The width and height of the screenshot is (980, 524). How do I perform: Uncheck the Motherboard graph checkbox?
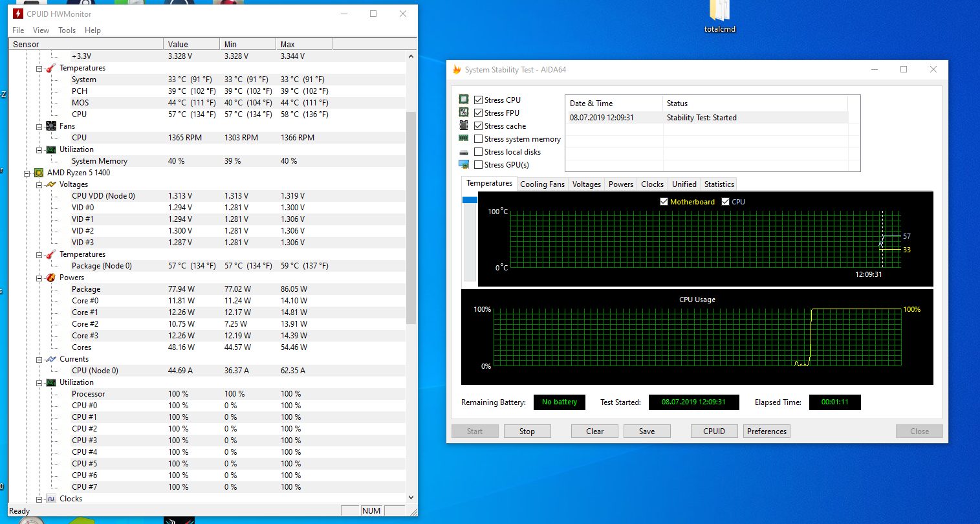(664, 202)
